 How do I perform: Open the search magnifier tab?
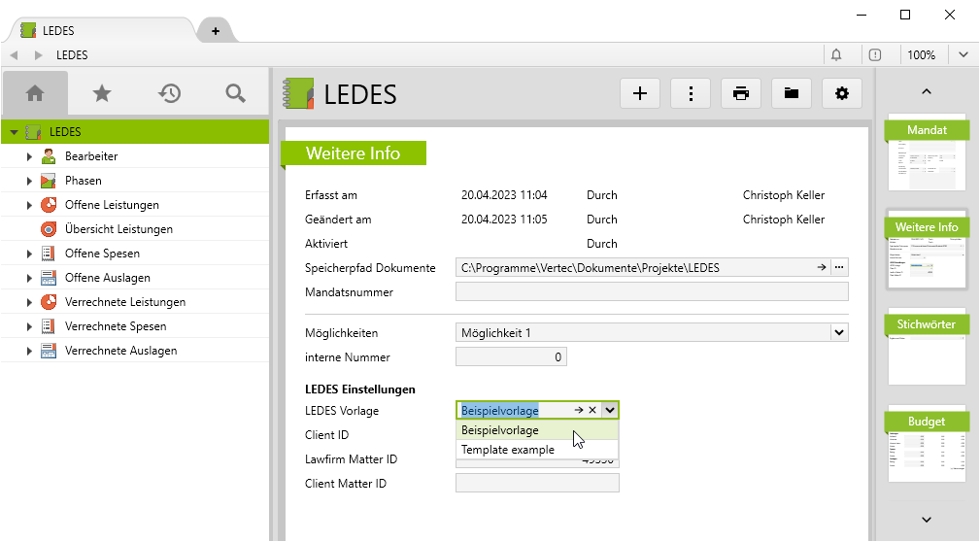click(235, 93)
